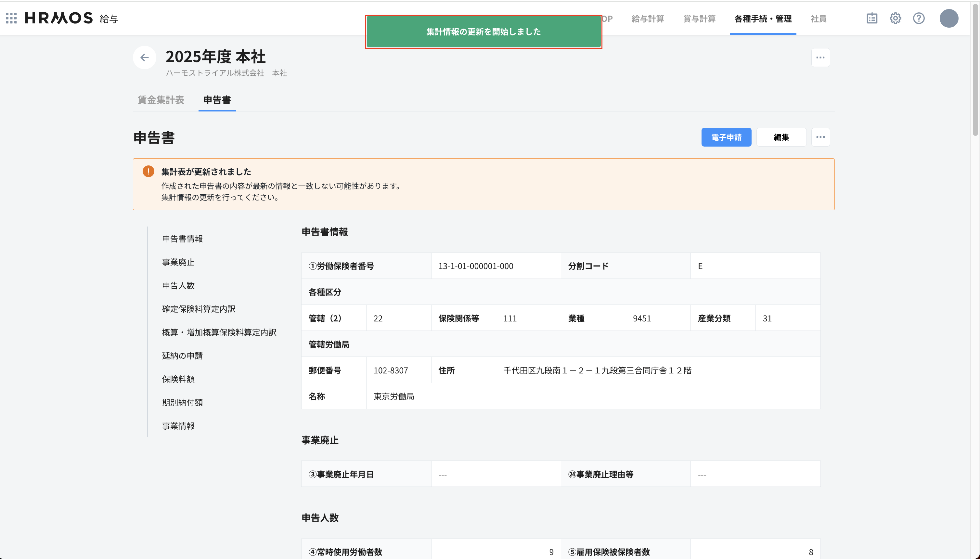Open the user avatar at top right
Viewport: 980px width, 559px height.
point(949,18)
